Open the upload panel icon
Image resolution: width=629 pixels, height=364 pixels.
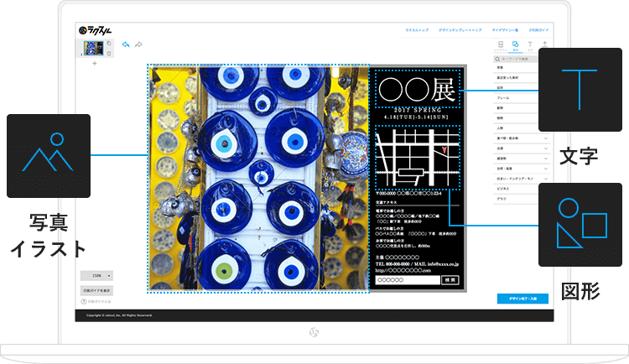coord(545,45)
